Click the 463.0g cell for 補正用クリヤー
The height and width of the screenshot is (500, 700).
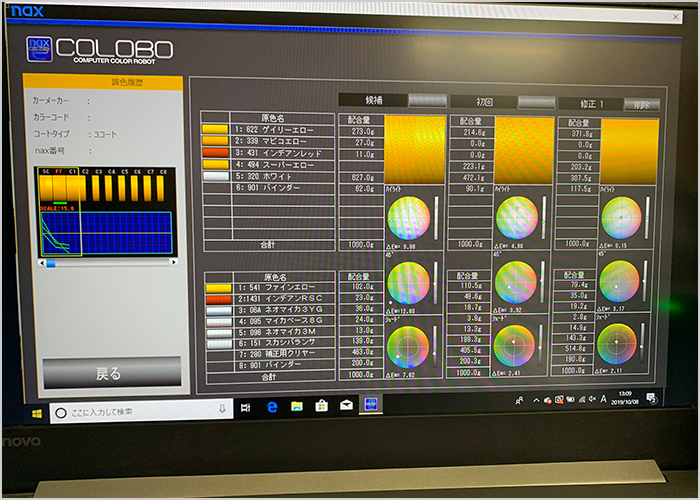point(360,352)
